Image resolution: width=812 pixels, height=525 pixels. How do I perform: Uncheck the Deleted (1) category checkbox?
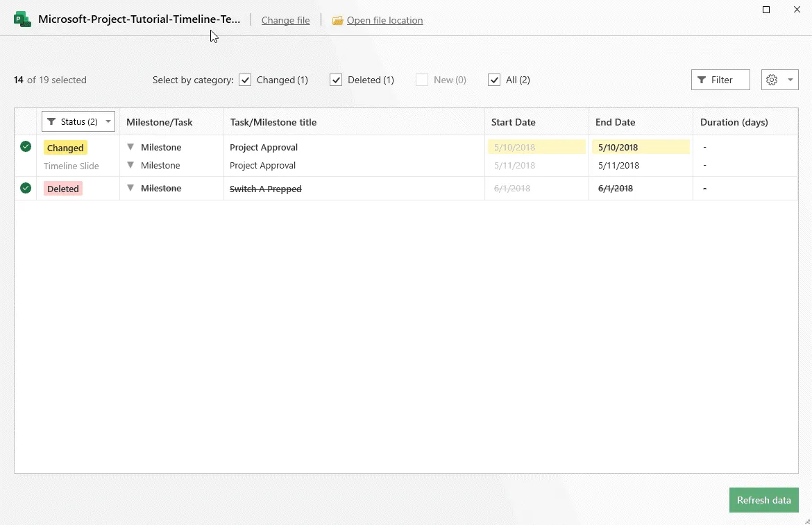click(x=336, y=80)
